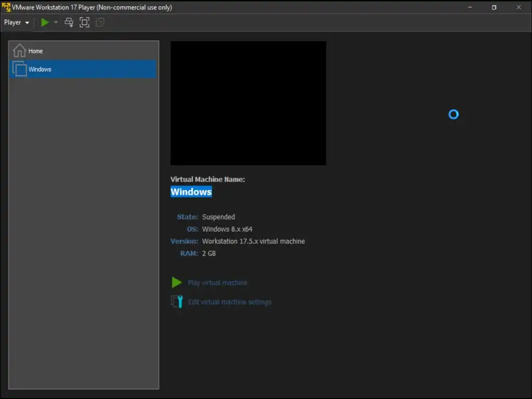Click Workstation 17.5.x virtual machine text
The image size is (532, 399).
click(254, 241)
